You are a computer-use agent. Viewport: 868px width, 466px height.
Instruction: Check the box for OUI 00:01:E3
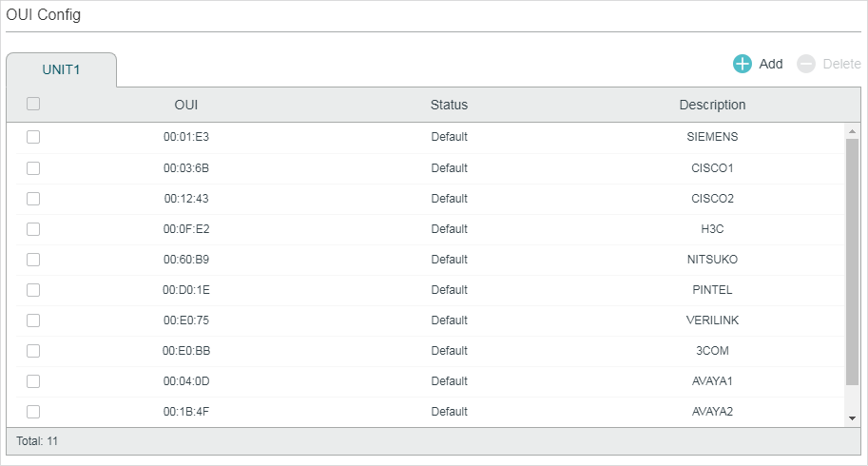(x=33, y=137)
